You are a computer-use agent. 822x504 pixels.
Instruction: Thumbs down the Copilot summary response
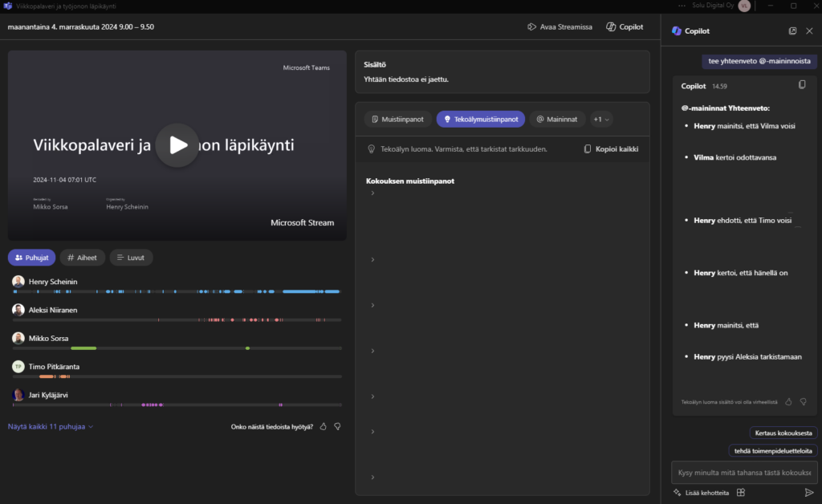pyautogui.click(x=803, y=401)
